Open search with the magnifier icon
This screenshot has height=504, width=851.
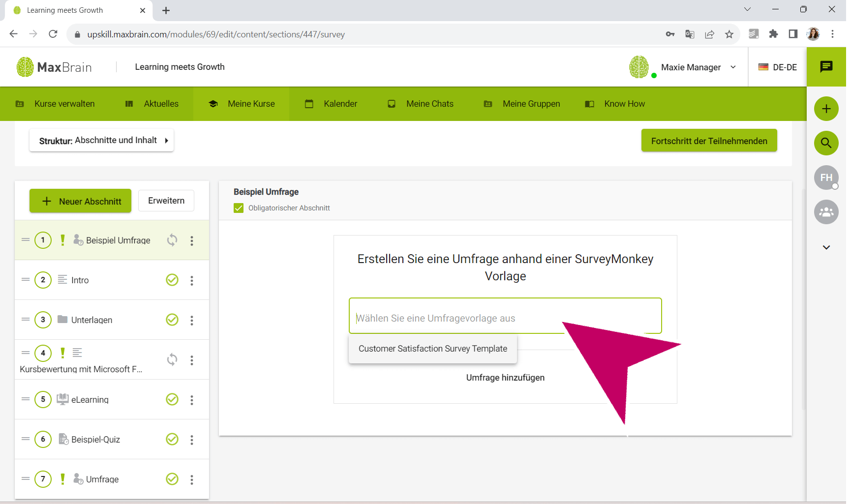click(x=826, y=143)
